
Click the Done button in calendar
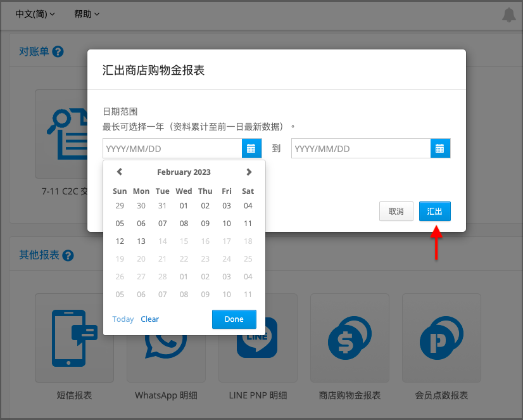pyautogui.click(x=234, y=319)
